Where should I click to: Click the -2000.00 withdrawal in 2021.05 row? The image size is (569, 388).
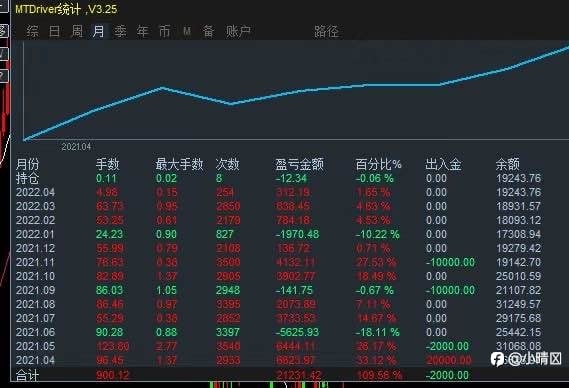click(x=447, y=346)
